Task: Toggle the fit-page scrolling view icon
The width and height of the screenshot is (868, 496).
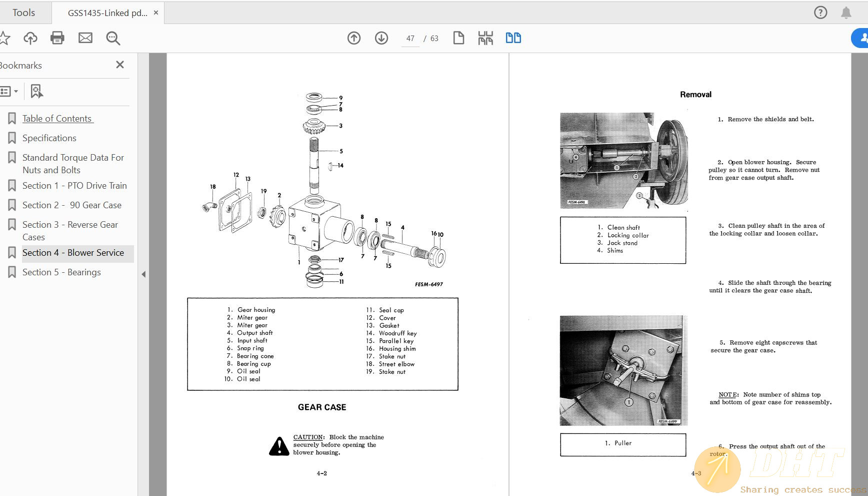Action: [x=485, y=38]
